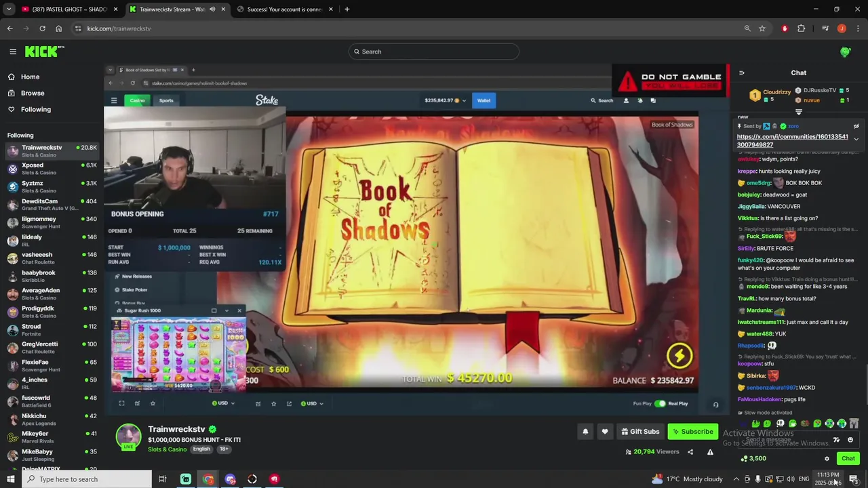
Task: Open GregVercetti channel in Following list
Action: (52, 348)
